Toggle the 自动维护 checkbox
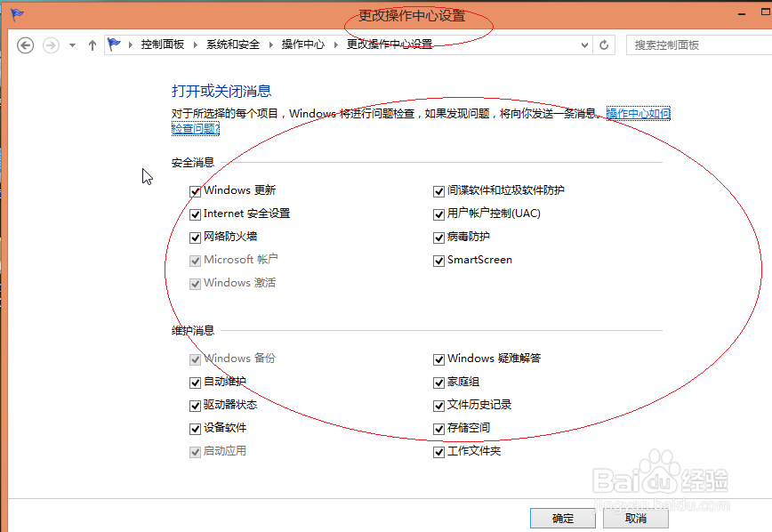 (195, 383)
